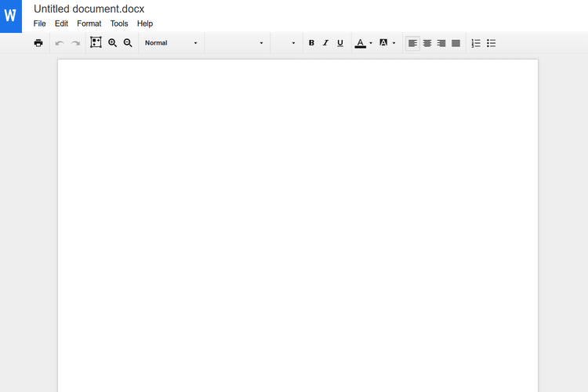Toggle Italic formatting
588x392 pixels.
coord(325,43)
